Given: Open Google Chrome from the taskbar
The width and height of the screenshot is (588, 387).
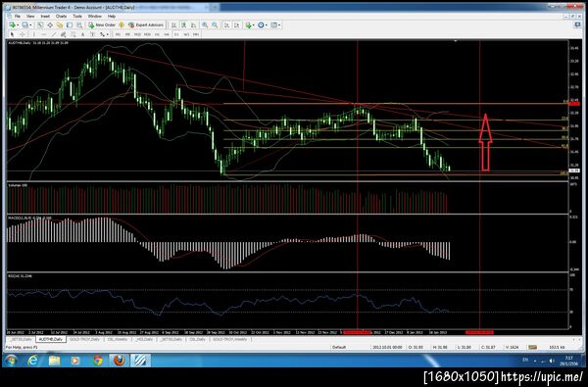Looking at the screenshot, I should [x=98, y=361].
